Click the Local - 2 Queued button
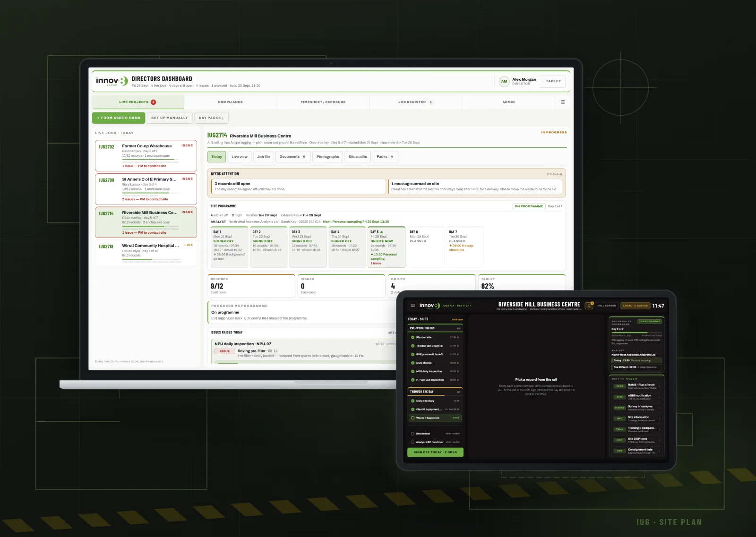Viewport: 756px width, 537px height. pyautogui.click(x=636, y=306)
